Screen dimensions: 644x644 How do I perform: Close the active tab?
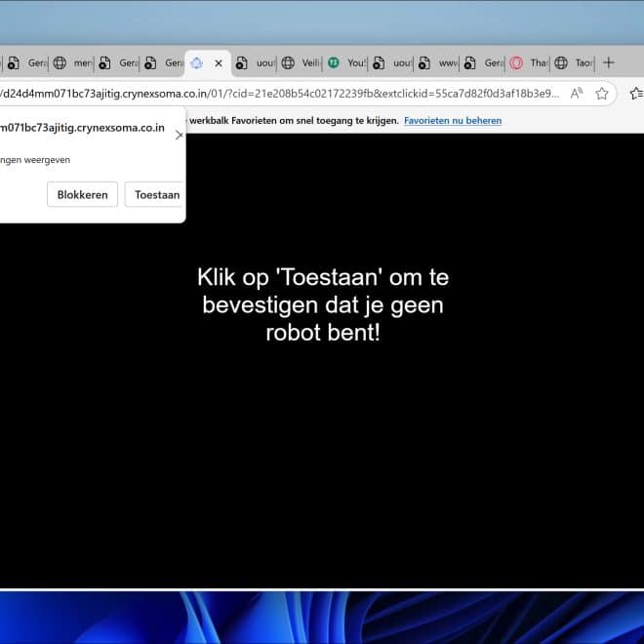click(x=219, y=63)
